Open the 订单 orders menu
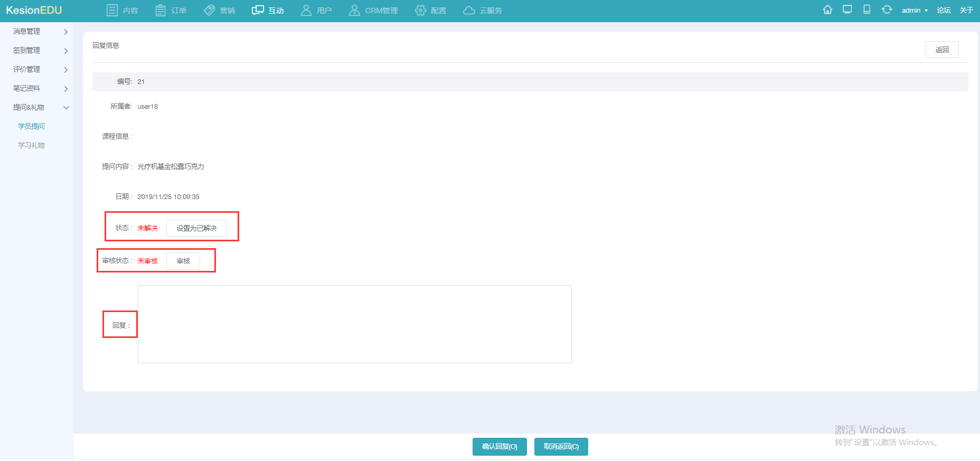Viewport: 980px width, 461px height. (x=171, y=11)
